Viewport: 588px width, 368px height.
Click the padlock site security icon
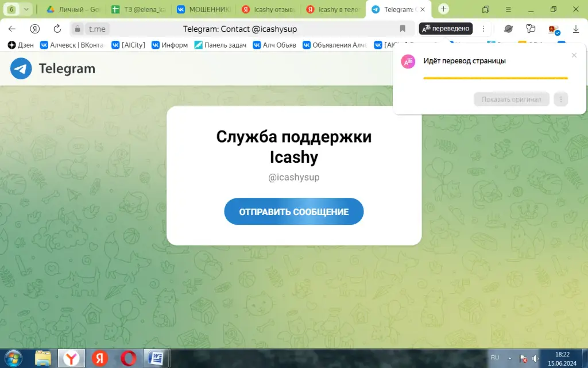pyautogui.click(x=78, y=29)
